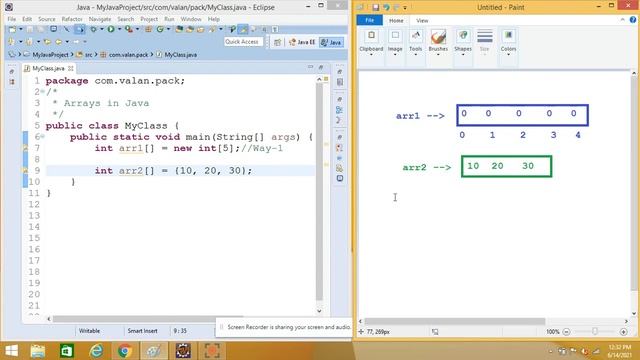Click the Paint zoom slider thumb
640x360 pixels.
pos(595,332)
